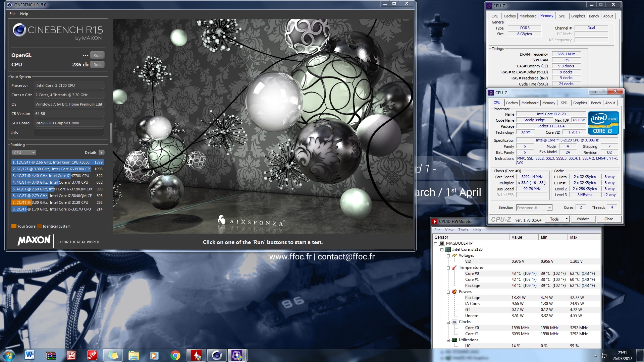Screen dimensions: 644x362
Task: Show hidden system tray icons
Action: [x=596, y=356]
